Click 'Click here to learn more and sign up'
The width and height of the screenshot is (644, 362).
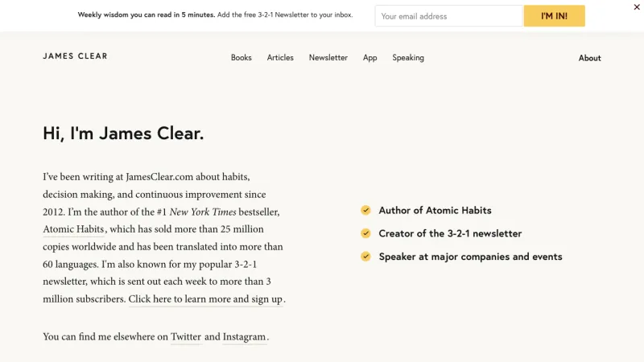[205, 299]
